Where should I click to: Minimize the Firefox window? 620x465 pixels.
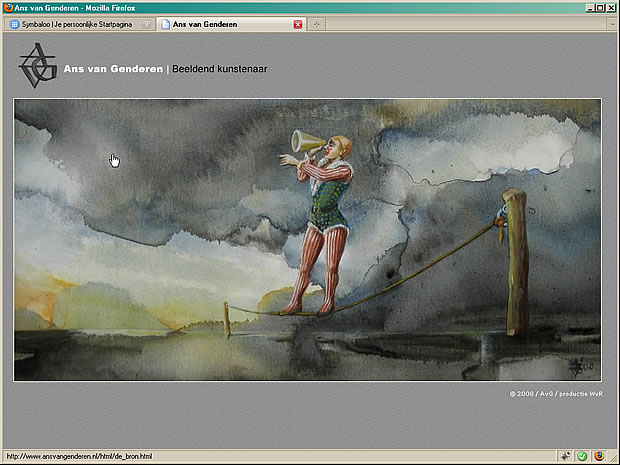pos(590,8)
